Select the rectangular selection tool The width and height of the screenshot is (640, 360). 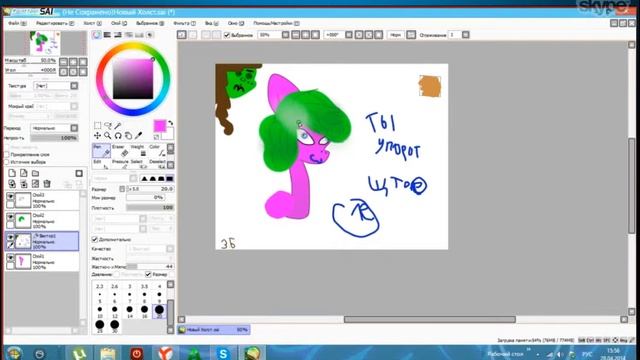tap(98, 125)
